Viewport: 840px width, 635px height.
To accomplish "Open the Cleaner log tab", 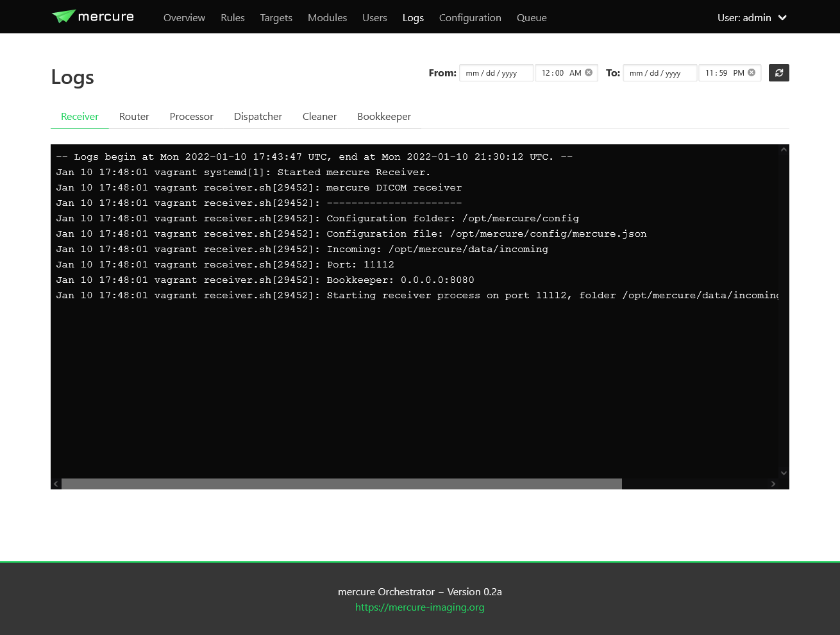I will coord(319,116).
